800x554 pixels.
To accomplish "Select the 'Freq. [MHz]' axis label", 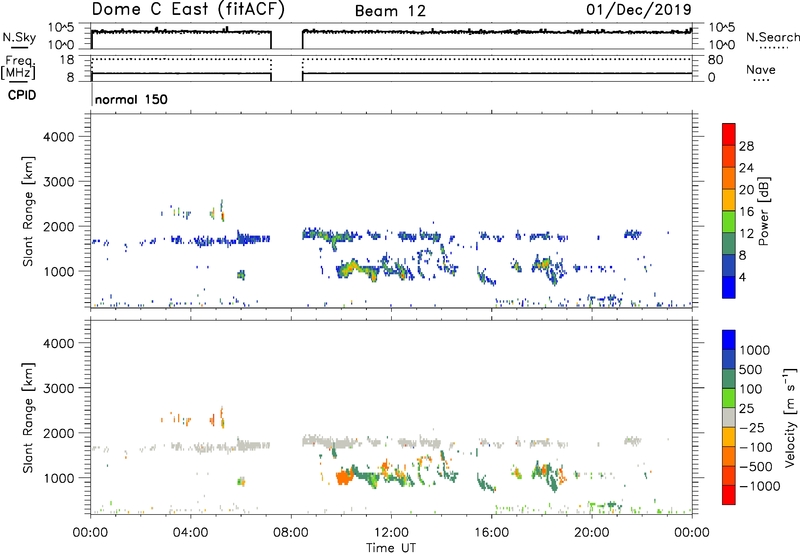I will (x=18, y=67).
